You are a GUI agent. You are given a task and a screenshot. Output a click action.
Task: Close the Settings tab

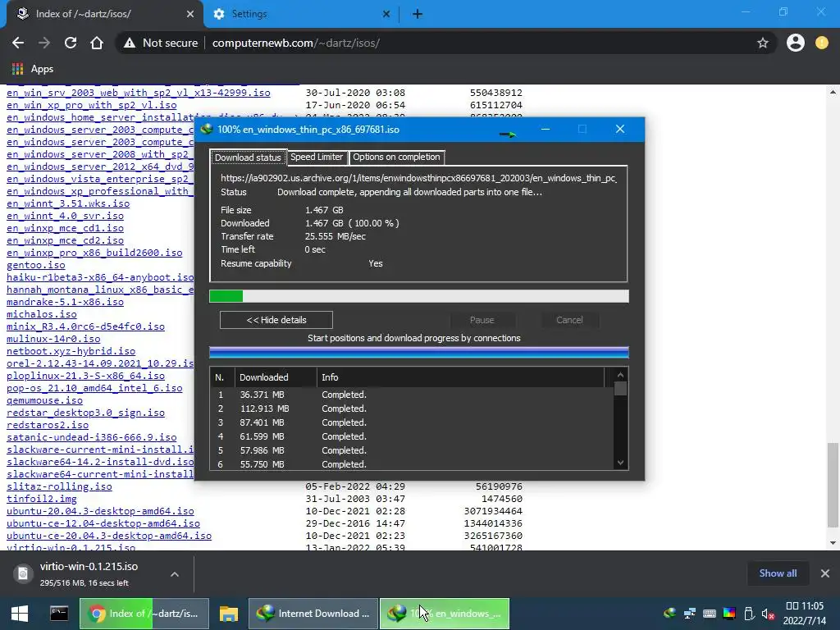[x=386, y=14]
